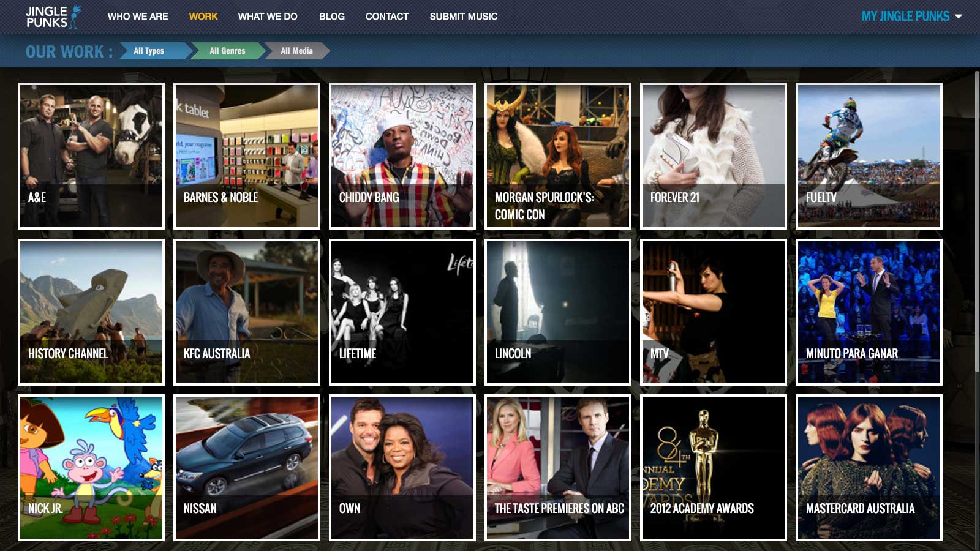Open the Mastercard Australia tile
This screenshot has height=551, width=980.
(869, 468)
